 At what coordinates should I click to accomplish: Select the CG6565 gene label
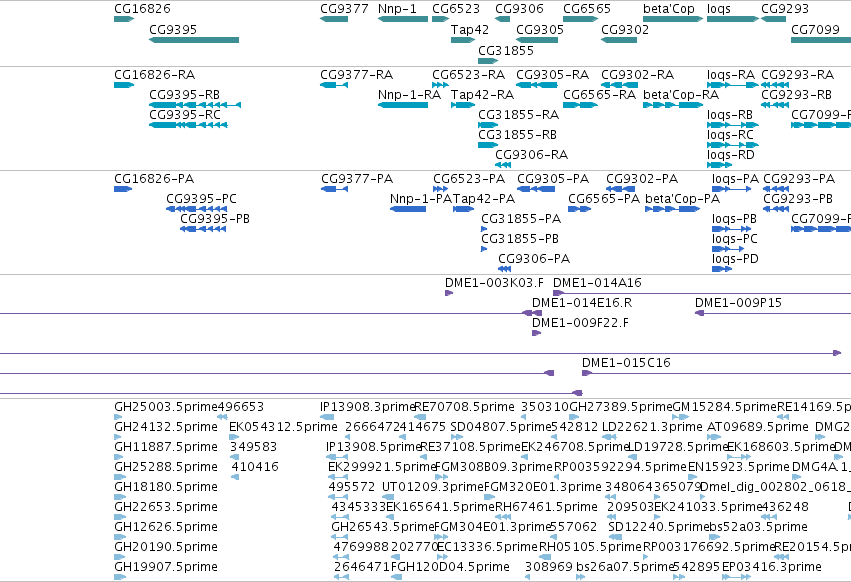coord(587,9)
